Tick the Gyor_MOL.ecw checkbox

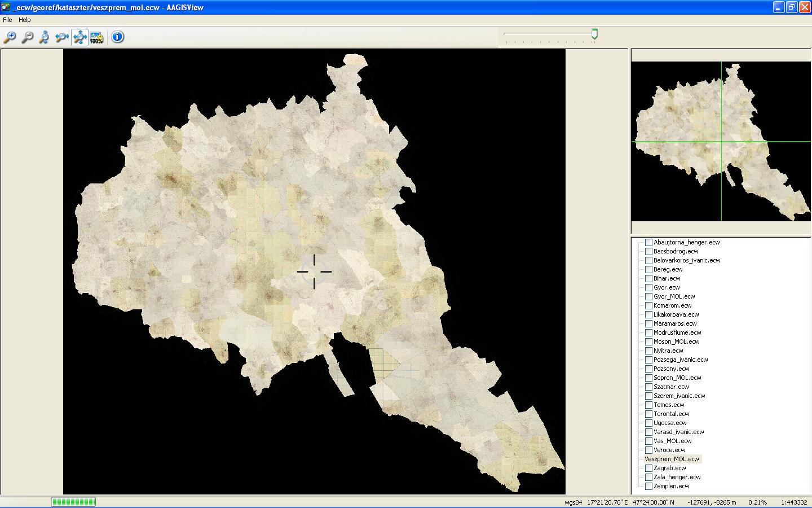pyautogui.click(x=648, y=296)
